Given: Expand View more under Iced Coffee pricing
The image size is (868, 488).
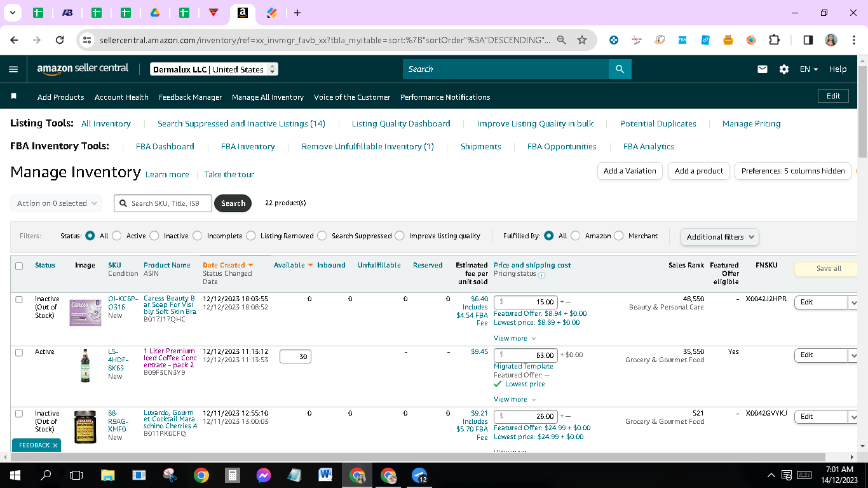Looking at the screenshot, I should (515, 399).
